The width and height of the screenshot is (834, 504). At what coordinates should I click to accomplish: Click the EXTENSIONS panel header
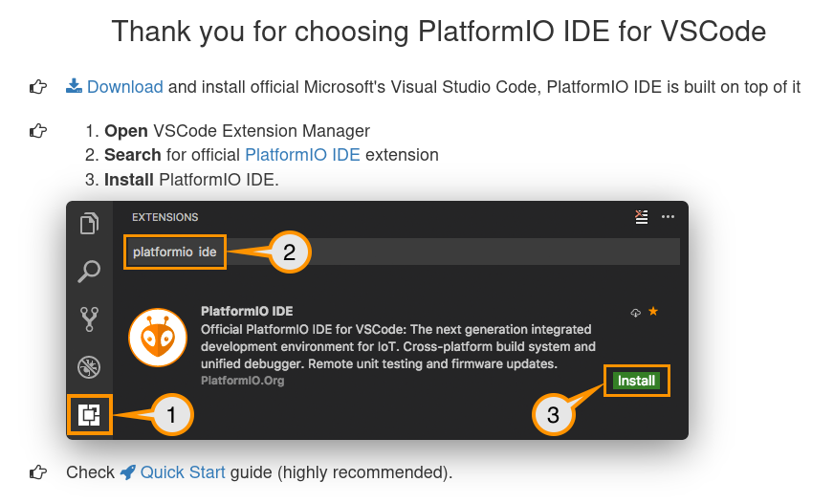tap(165, 218)
